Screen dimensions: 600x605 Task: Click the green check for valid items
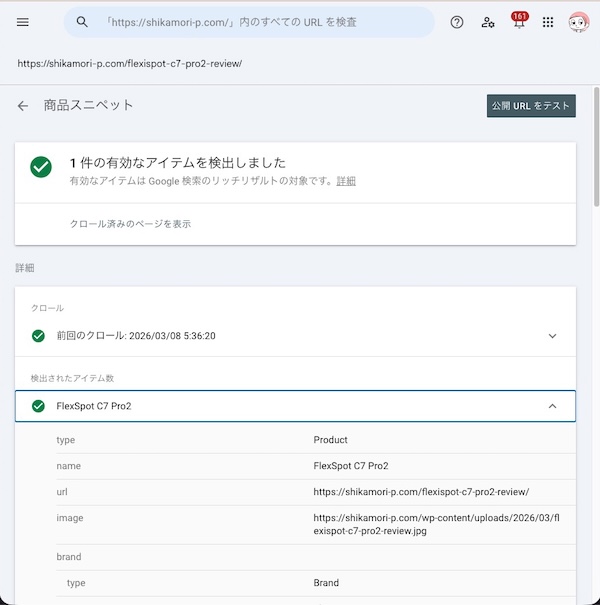click(x=41, y=167)
